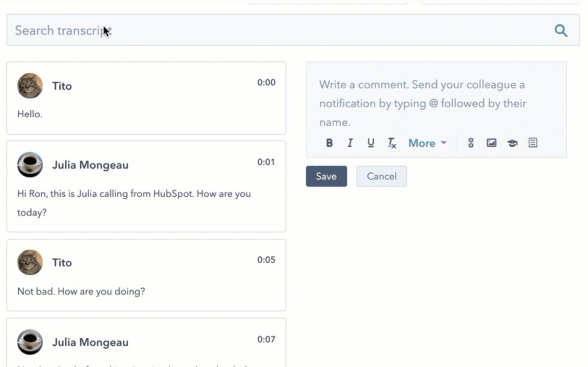The width and height of the screenshot is (588, 367).
Task: Expand the More formatting dropdown
Action: (427, 143)
